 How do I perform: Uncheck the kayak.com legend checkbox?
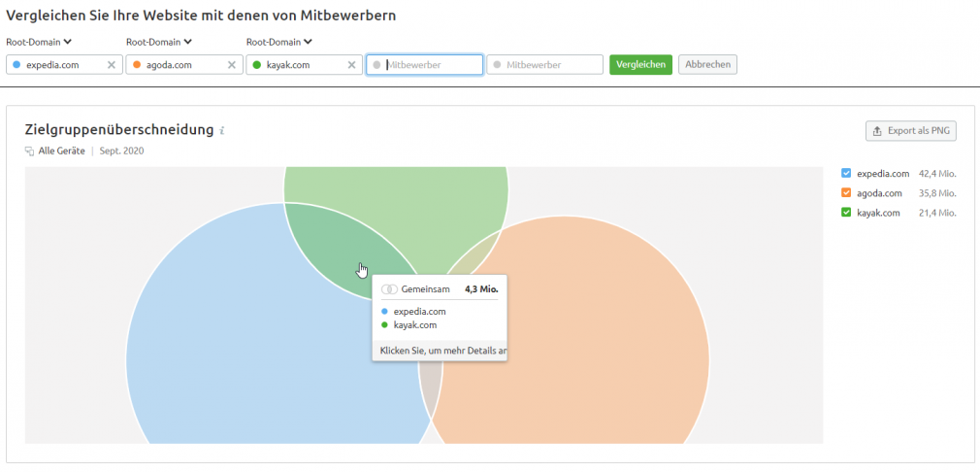[x=846, y=213]
